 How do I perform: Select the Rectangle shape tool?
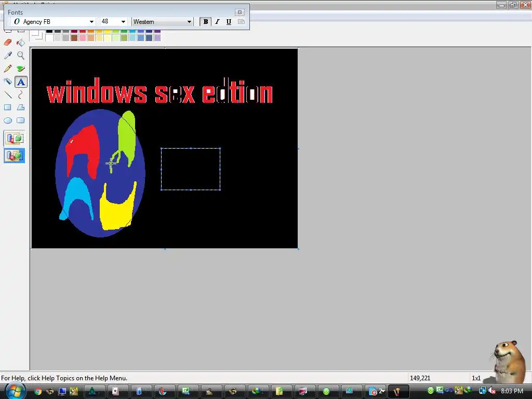click(8, 108)
